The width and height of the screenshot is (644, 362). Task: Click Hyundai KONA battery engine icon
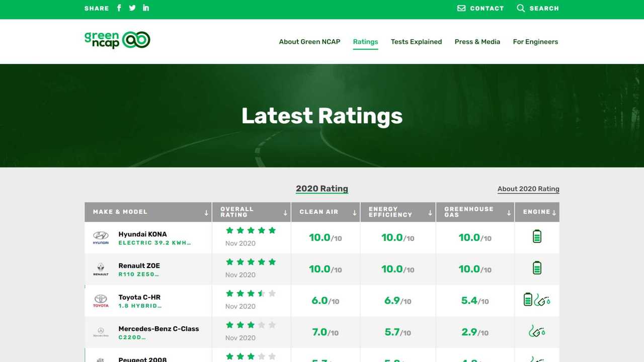[x=537, y=236]
